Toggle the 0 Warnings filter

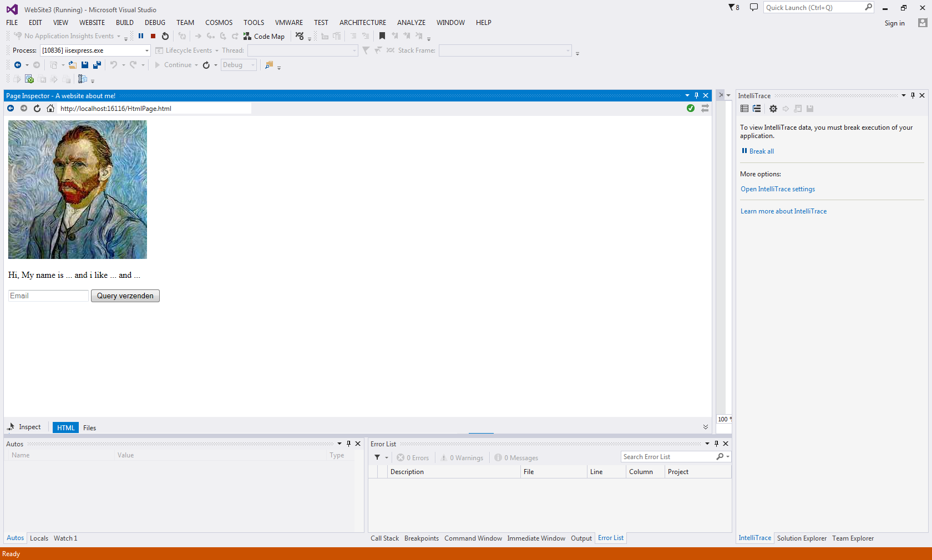pyautogui.click(x=462, y=457)
